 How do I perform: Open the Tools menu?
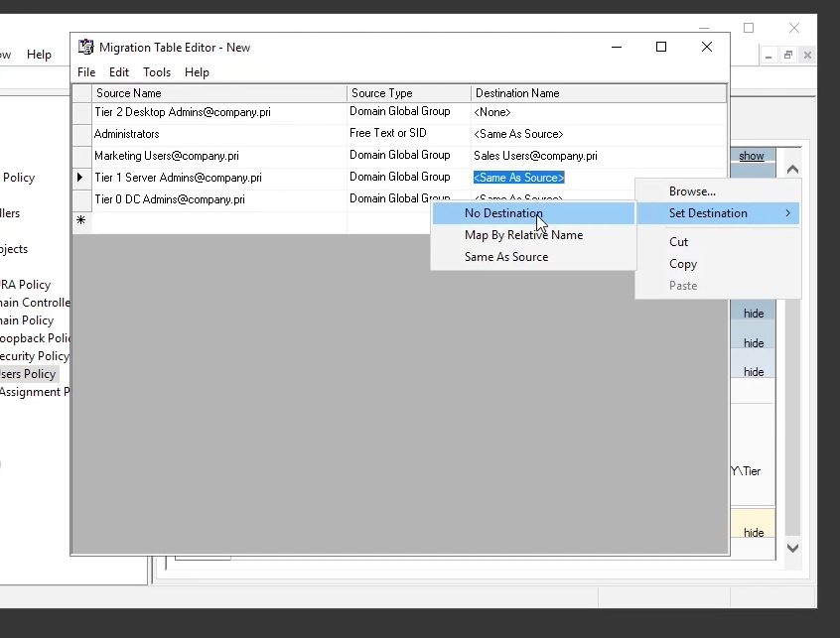pos(157,72)
